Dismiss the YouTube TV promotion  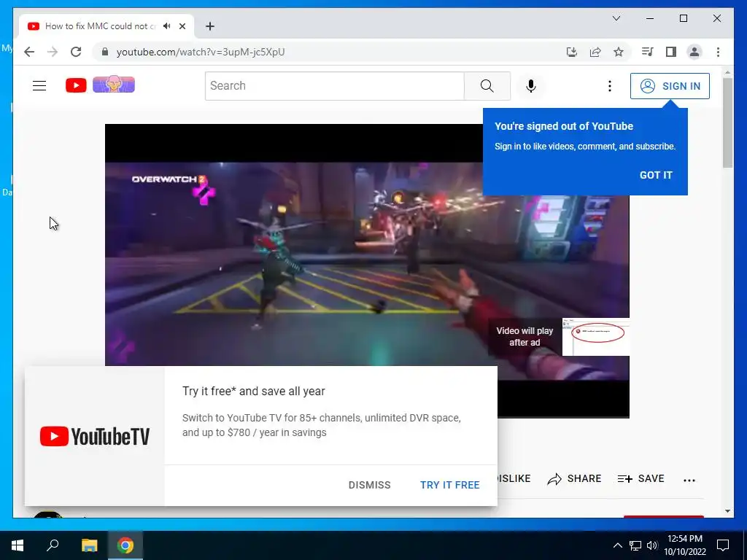369,485
